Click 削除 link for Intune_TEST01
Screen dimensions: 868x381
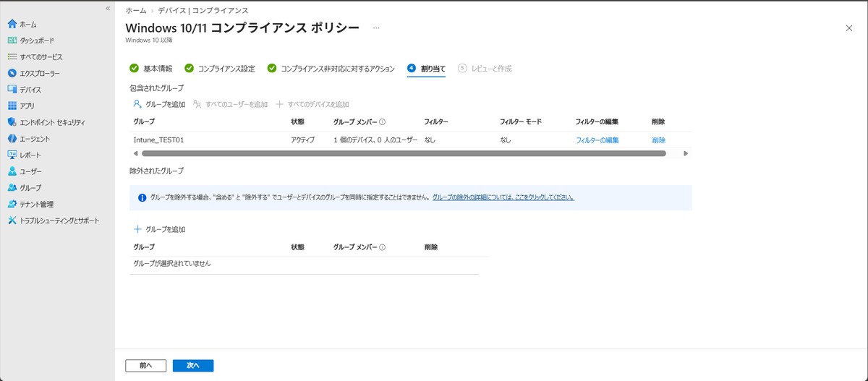point(658,140)
